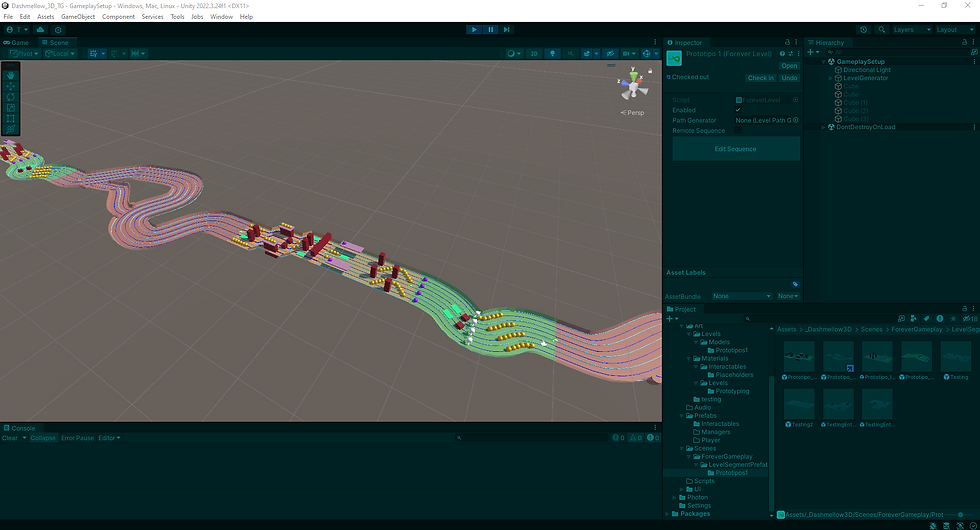The height and width of the screenshot is (530, 980).
Task: Open the Layers dropdown
Action: point(912,29)
